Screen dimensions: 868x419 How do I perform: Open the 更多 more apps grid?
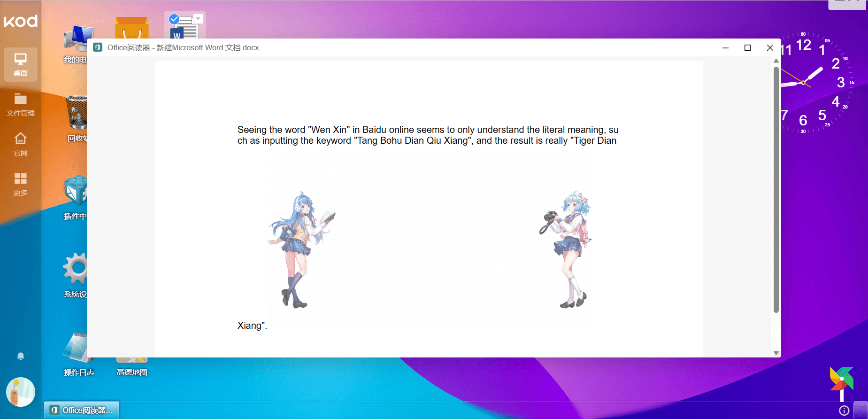pos(21,184)
